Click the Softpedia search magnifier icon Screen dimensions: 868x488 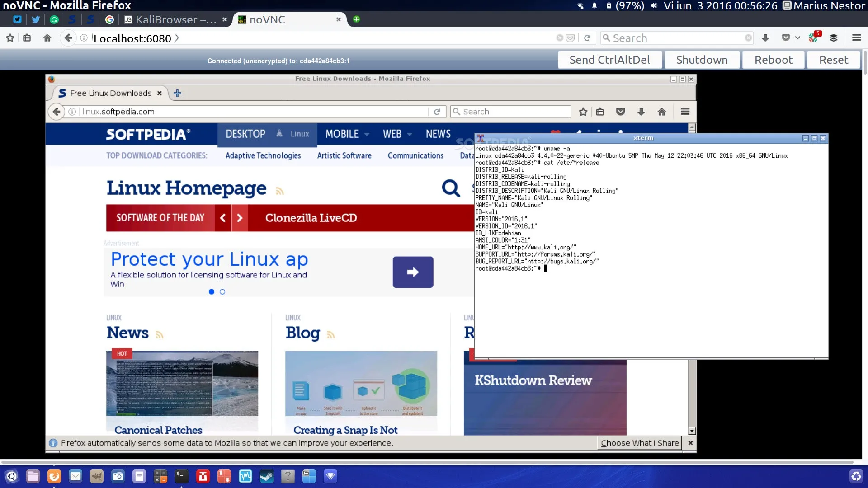coord(451,188)
